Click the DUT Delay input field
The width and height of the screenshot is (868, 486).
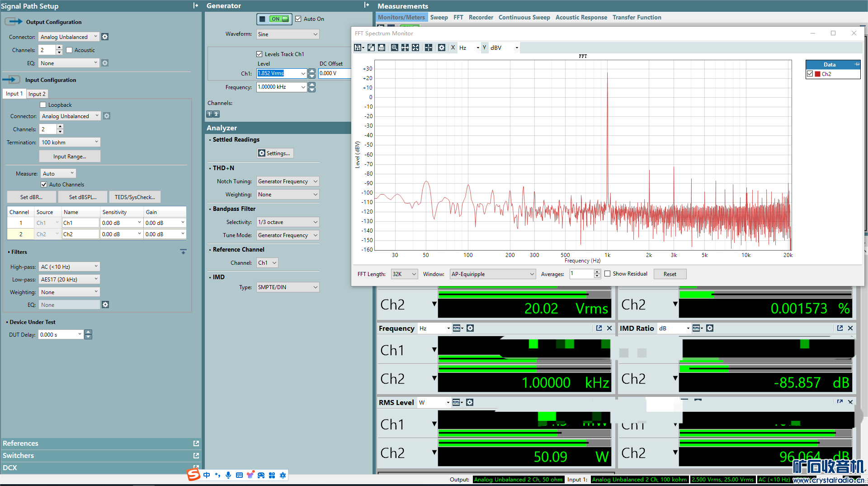coord(59,335)
